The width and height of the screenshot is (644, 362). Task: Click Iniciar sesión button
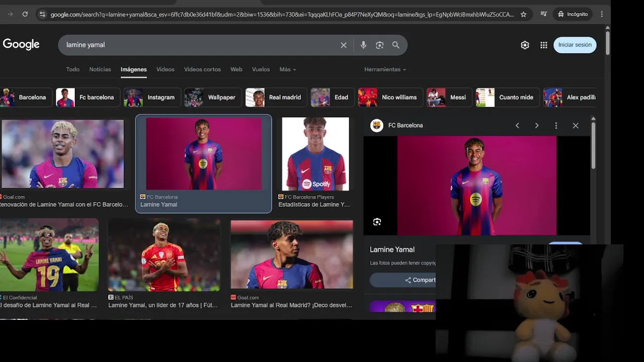[575, 45]
